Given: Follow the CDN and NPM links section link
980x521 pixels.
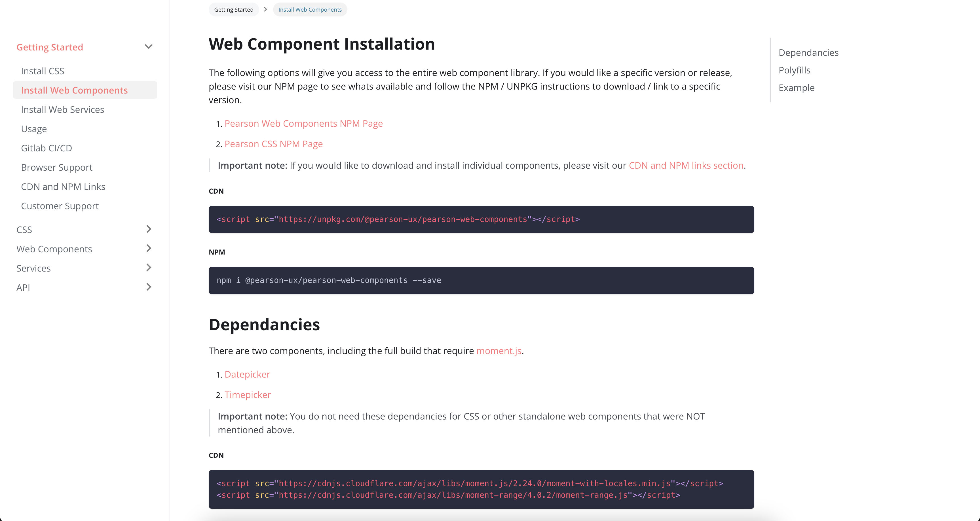Looking at the screenshot, I should pyautogui.click(x=686, y=166).
